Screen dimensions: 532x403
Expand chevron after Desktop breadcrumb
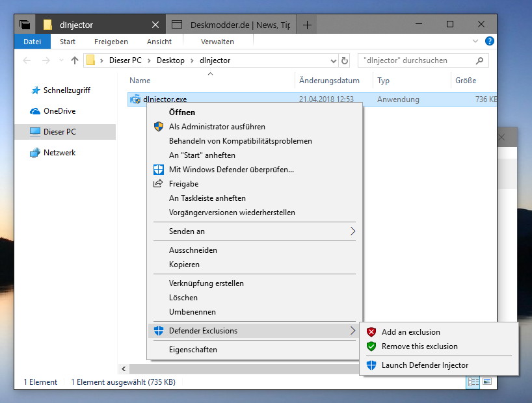192,60
